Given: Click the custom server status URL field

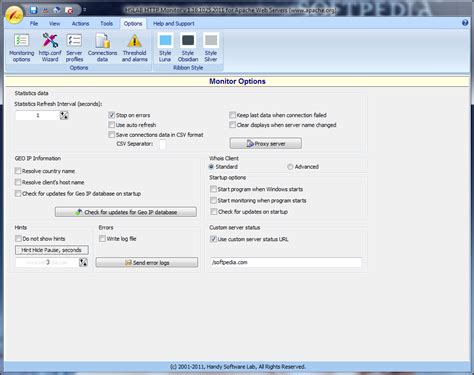Looking at the screenshot, I should (x=286, y=262).
